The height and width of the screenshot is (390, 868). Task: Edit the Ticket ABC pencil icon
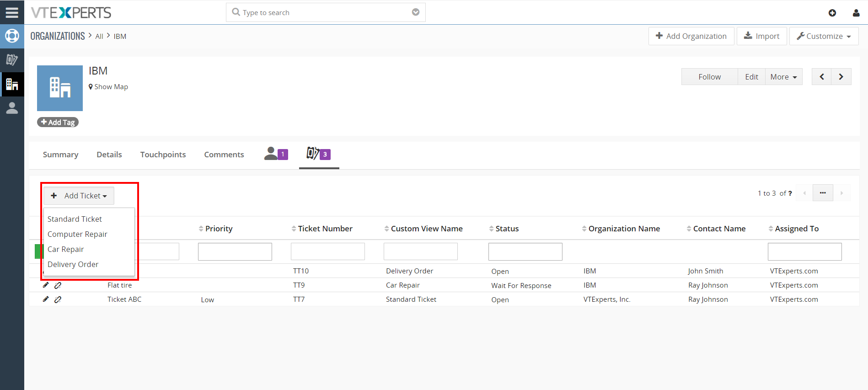pos(46,299)
